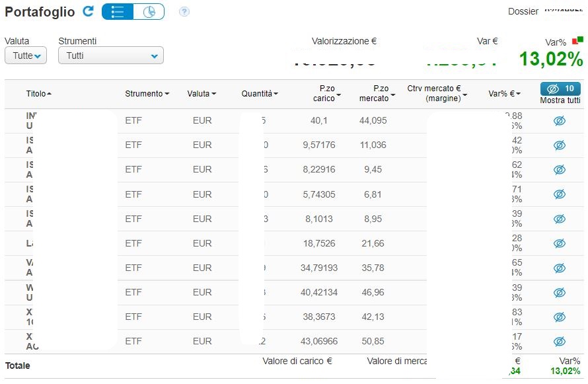The image size is (588, 384).
Task: Sort table by Strumento column header
Action: click(147, 94)
